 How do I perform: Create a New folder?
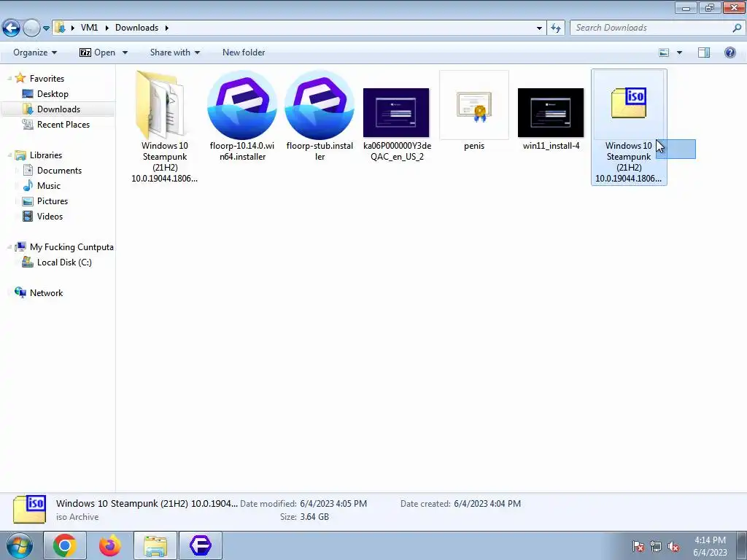[x=244, y=52]
